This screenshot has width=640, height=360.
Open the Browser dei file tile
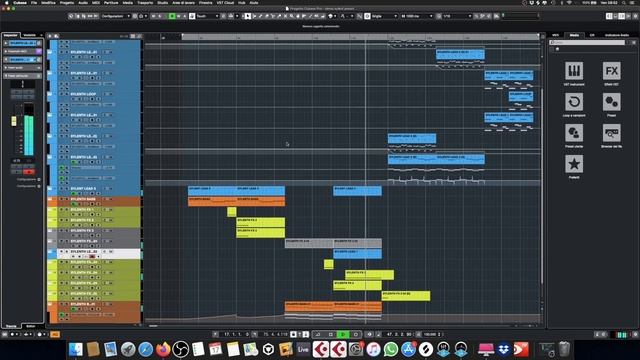(x=611, y=133)
